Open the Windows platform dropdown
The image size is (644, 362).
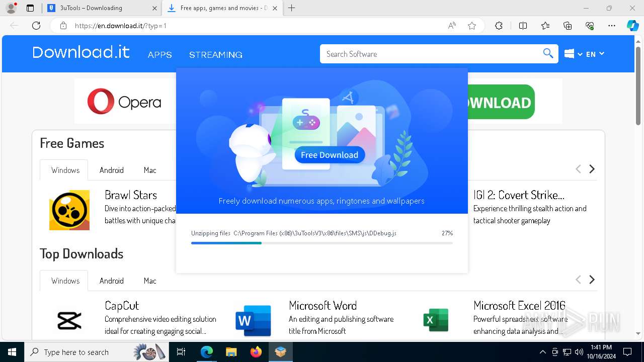pos(573,54)
